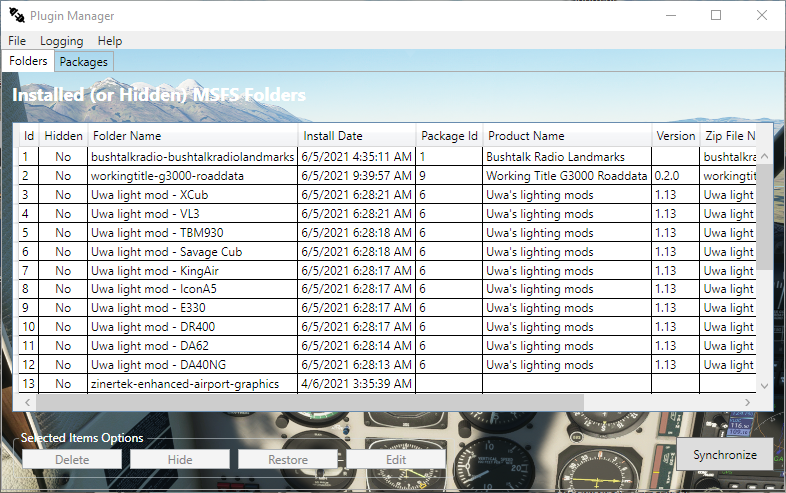Click the horizontal scrollbar right arrow
The image size is (786, 493).
747,402
